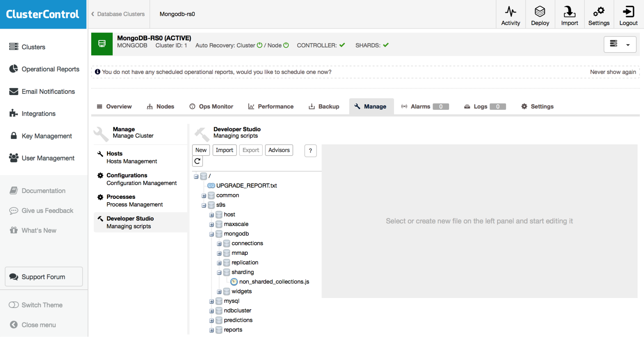The image size is (644, 337).
Task: Click the Key Management lock icon
Action: coord(14,136)
